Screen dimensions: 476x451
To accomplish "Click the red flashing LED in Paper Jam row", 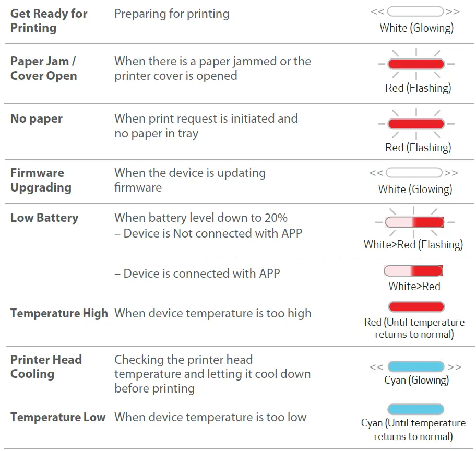I will pos(415,64).
